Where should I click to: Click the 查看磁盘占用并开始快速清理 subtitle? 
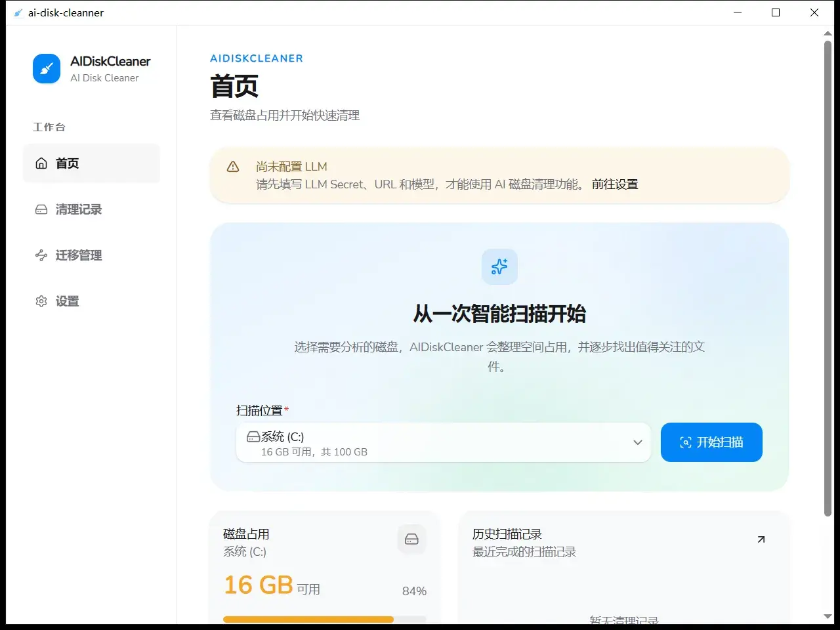coord(285,115)
